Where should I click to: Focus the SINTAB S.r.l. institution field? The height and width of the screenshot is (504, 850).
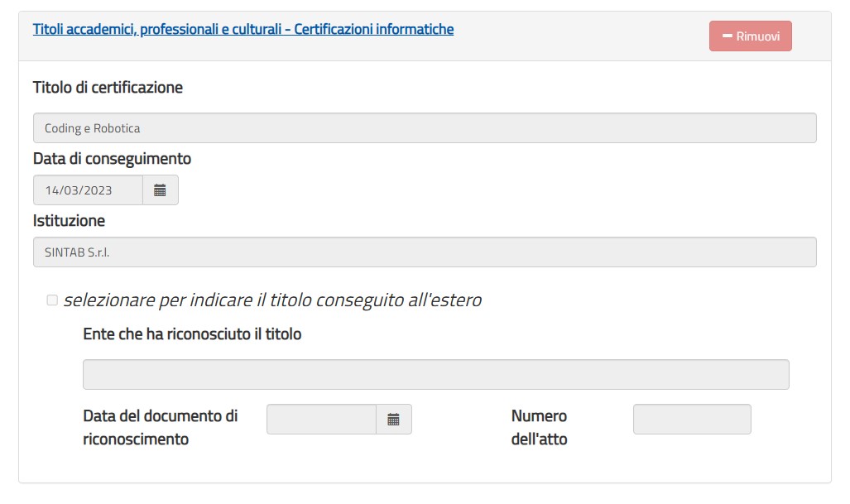[x=425, y=252]
